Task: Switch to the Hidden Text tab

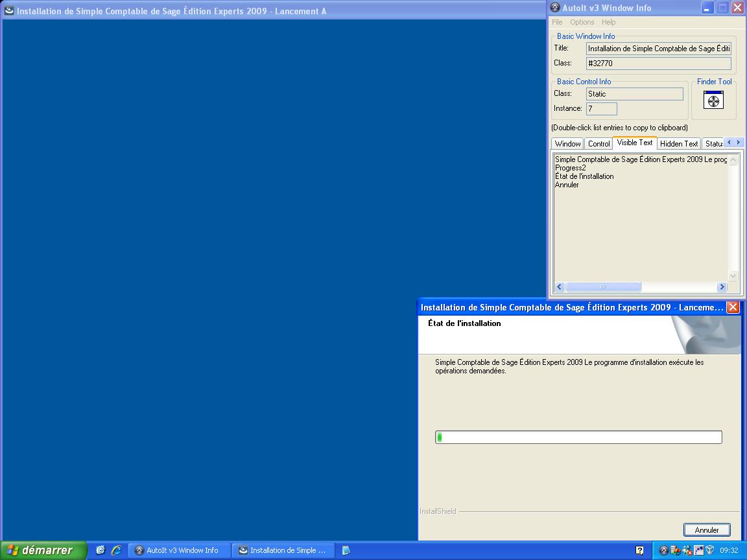Action: 679,144
